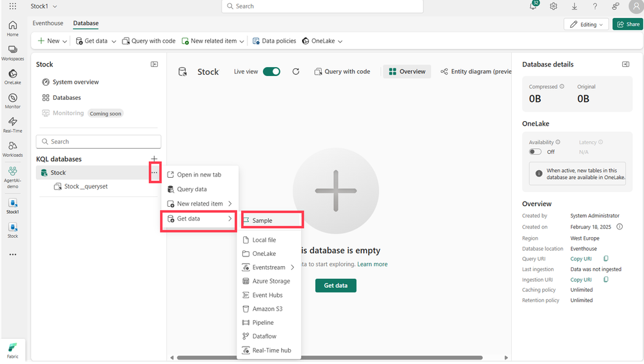Open Data policies in toolbar
644x364 pixels.
pos(274,41)
